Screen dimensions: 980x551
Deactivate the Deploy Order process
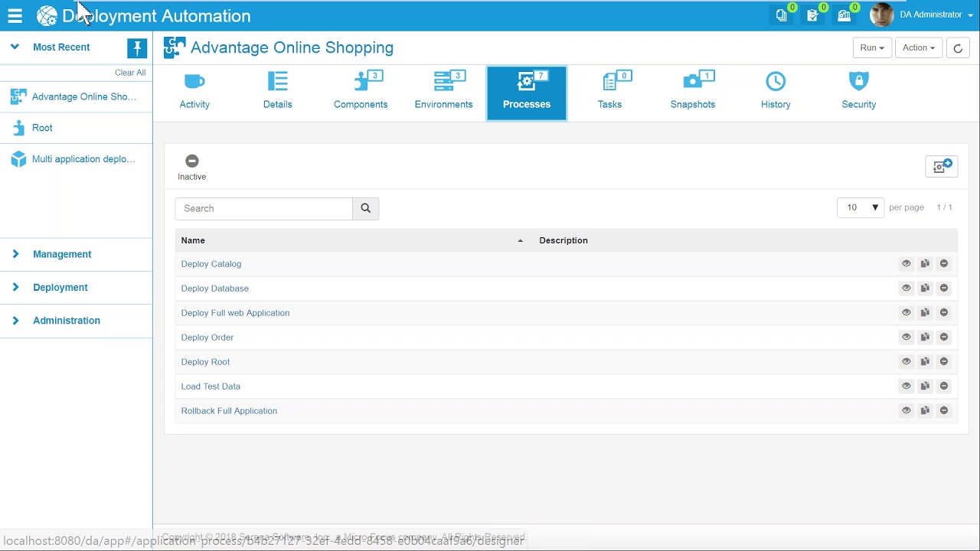coord(943,337)
